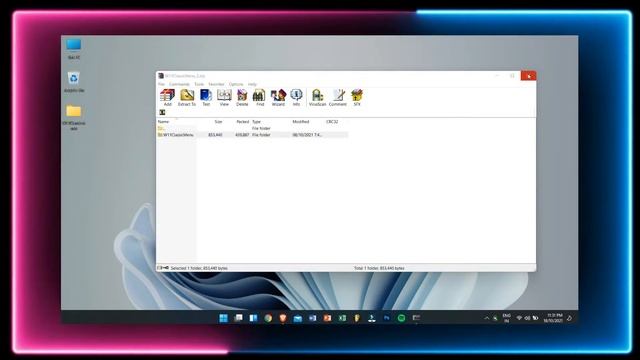The width and height of the screenshot is (640, 360).
Task: Add an archive Comment
Action: (338, 98)
